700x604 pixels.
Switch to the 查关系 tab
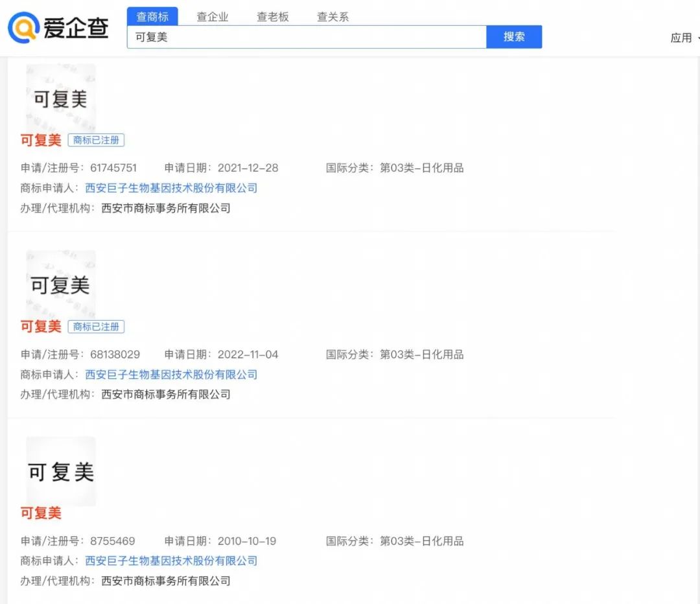332,17
